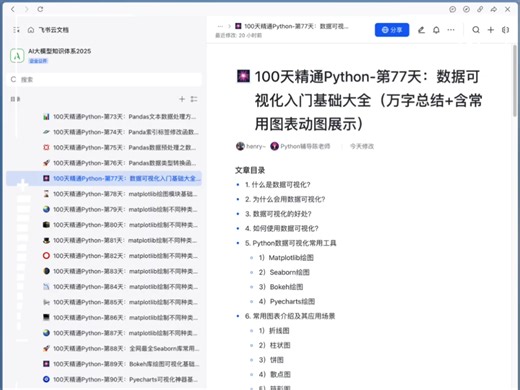The height and width of the screenshot is (390, 520).
Task: Open 100天精通Python-第75天 Pandas数据预处理
Action: (x=104, y=148)
